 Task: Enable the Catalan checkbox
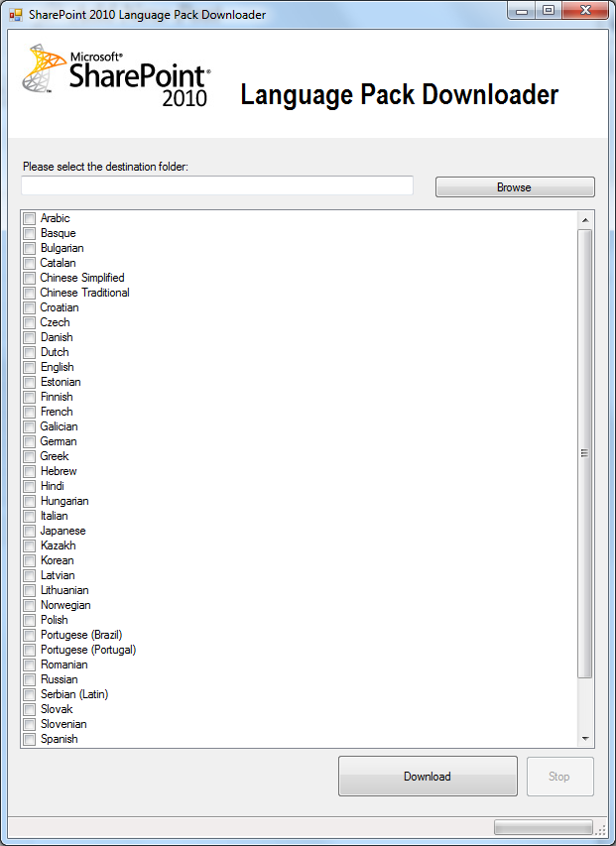[30, 263]
